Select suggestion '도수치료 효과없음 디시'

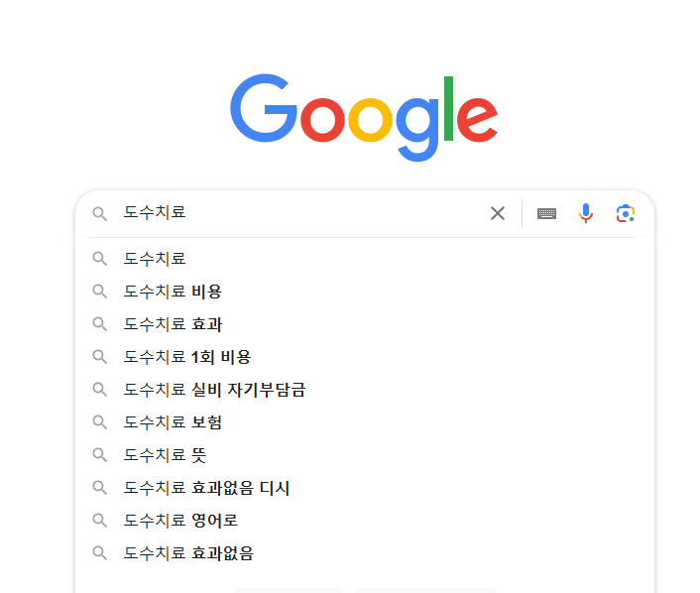206,488
